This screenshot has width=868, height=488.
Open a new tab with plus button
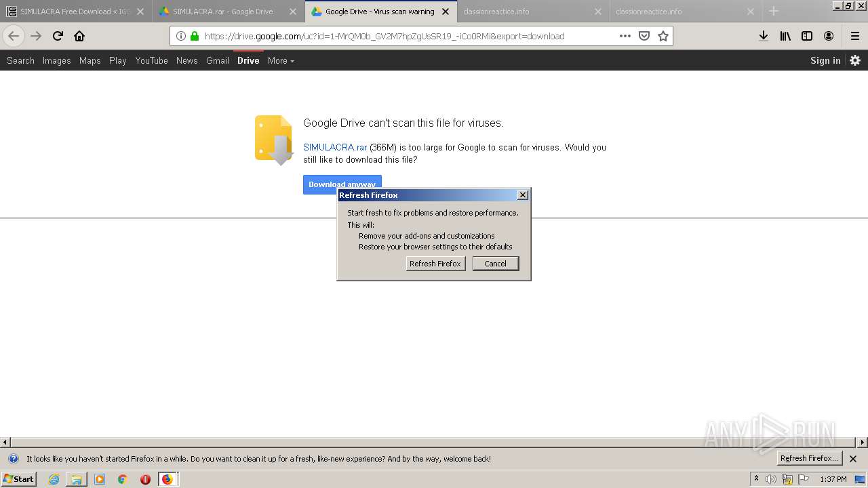pyautogui.click(x=774, y=11)
